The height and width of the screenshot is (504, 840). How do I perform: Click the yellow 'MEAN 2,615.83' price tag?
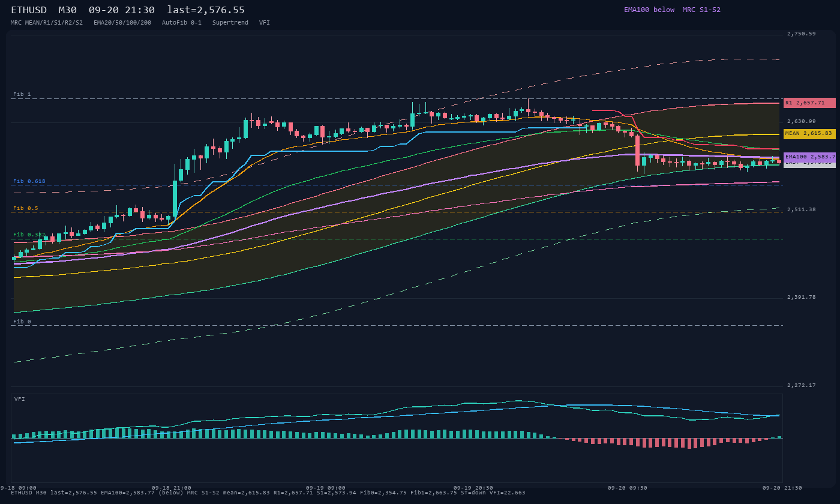[x=809, y=134]
